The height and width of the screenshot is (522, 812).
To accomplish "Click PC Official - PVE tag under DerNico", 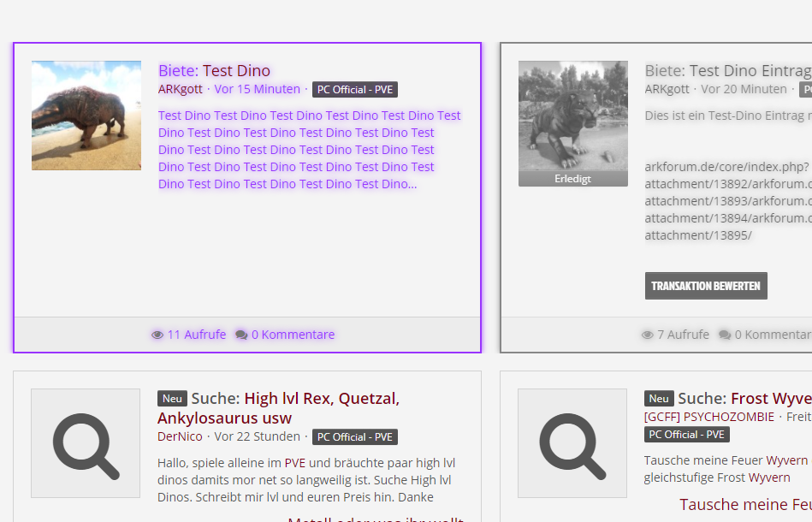I will coord(354,437).
